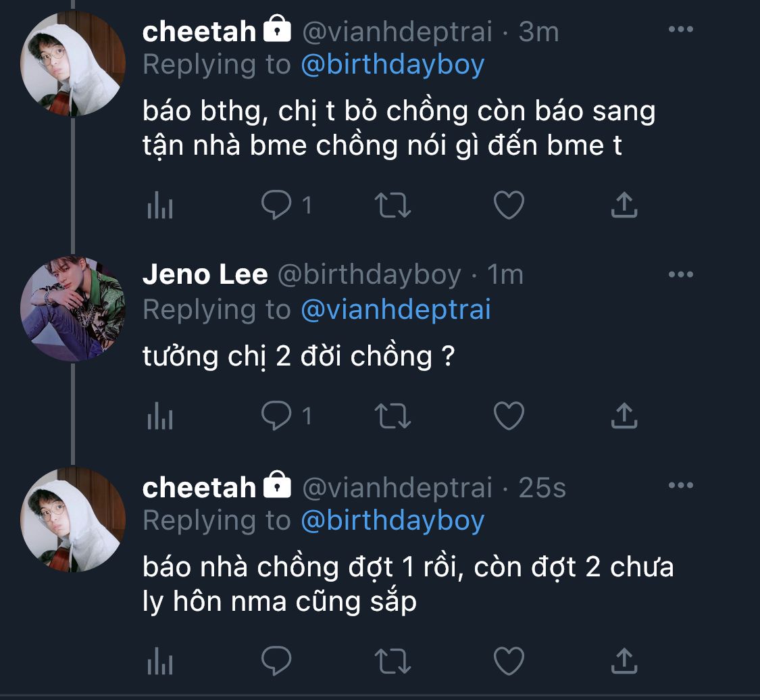The image size is (760, 700).
Task: Open more options on first cheetah tweet
Action: point(680,30)
